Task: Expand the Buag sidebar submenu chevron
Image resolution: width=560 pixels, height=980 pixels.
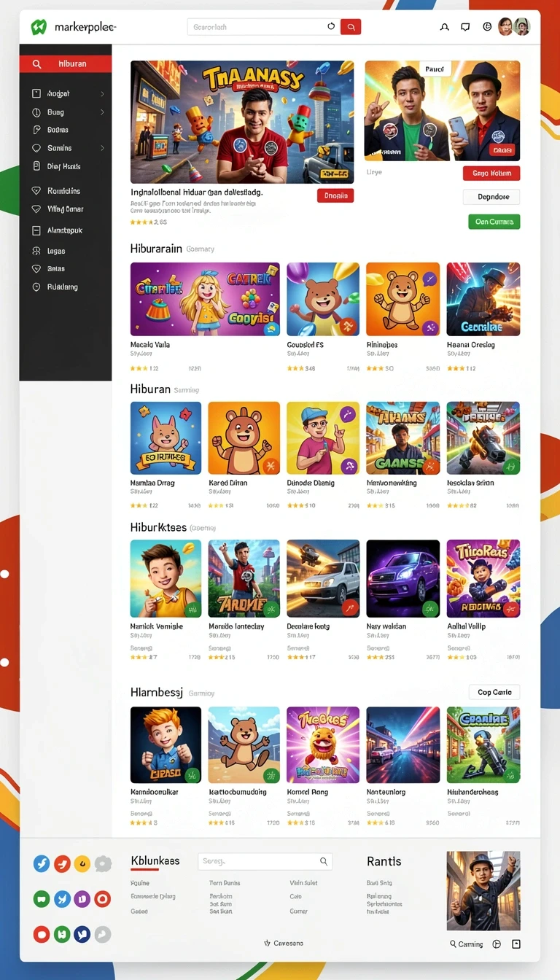Action: pyautogui.click(x=102, y=112)
